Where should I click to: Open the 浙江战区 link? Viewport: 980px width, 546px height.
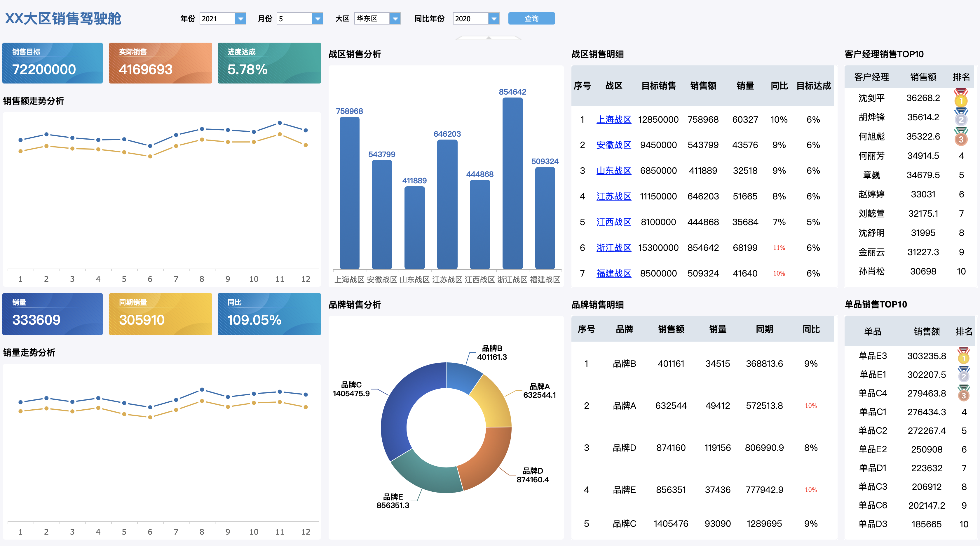pos(613,248)
